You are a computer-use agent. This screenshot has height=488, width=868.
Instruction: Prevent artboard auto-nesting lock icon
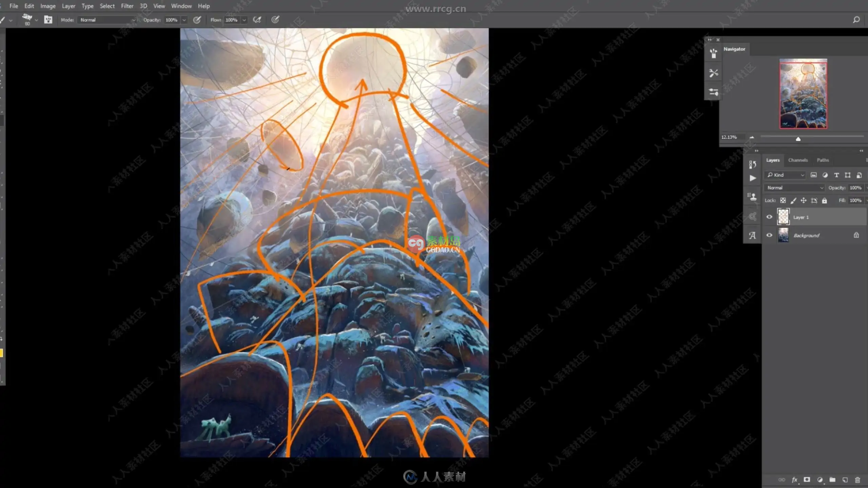(x=814, y=201)
